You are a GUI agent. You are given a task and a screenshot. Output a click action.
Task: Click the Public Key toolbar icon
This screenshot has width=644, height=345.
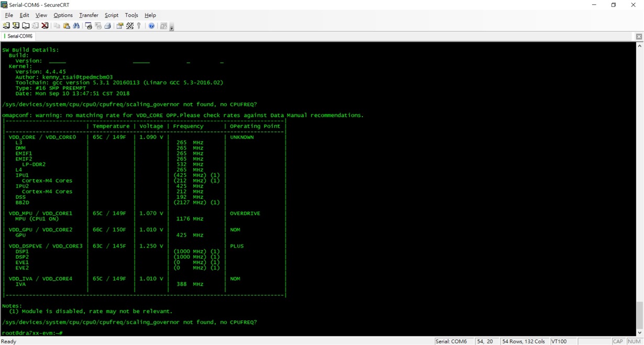point(139,26)
